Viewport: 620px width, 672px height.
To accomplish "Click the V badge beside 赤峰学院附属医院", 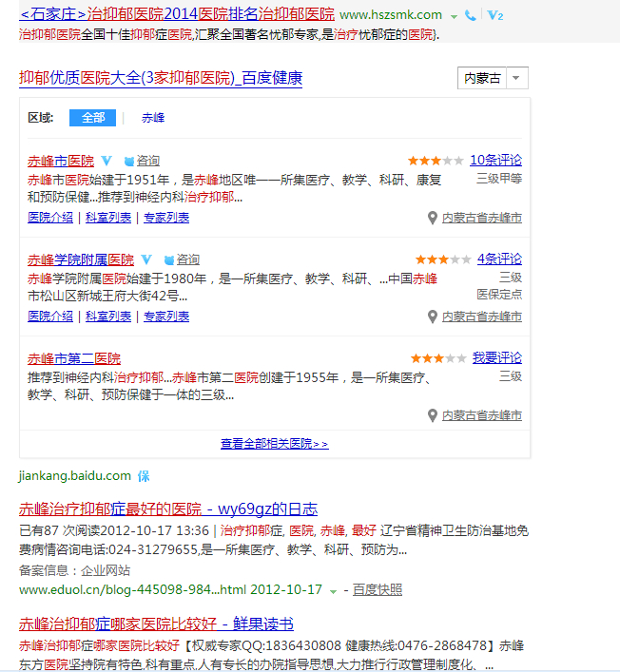I will (146, 259).
